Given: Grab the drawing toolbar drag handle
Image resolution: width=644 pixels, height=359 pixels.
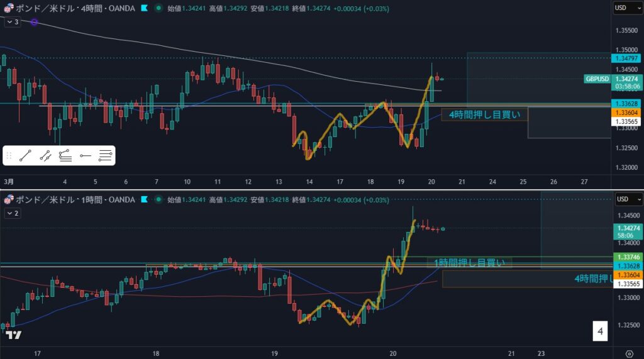Looking at the screenshot, I should coord(9,155).
